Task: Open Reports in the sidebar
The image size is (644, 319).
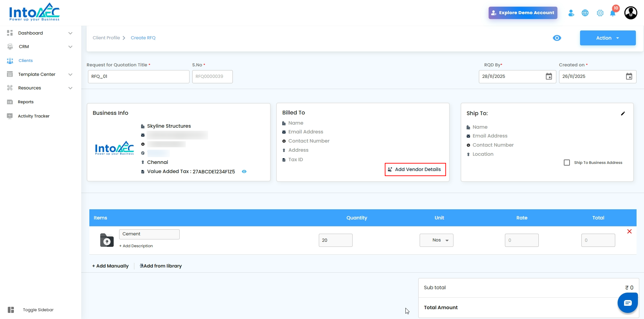Action: point(26,102)
